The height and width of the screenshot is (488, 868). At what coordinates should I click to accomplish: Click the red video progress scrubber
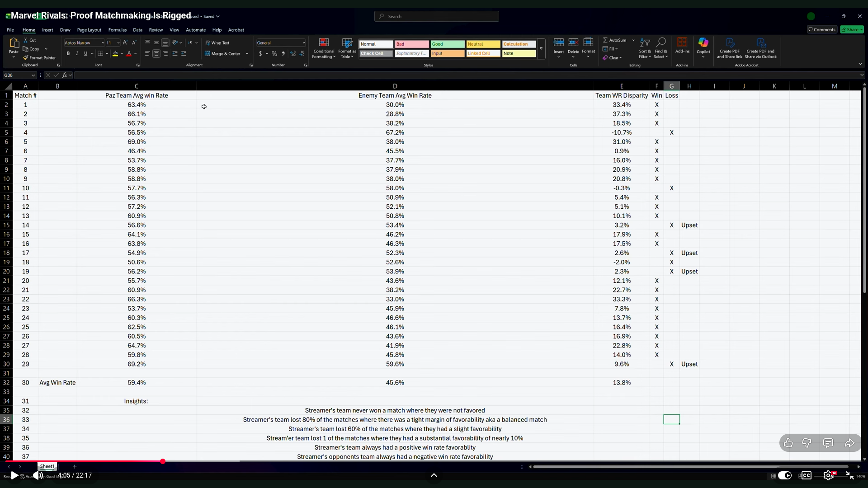click(x=163, y=461)
